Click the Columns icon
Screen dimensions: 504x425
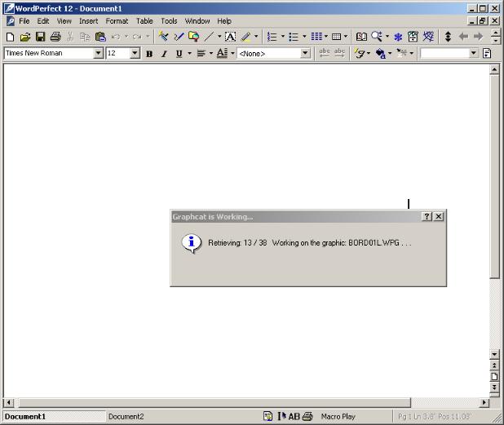316,37
